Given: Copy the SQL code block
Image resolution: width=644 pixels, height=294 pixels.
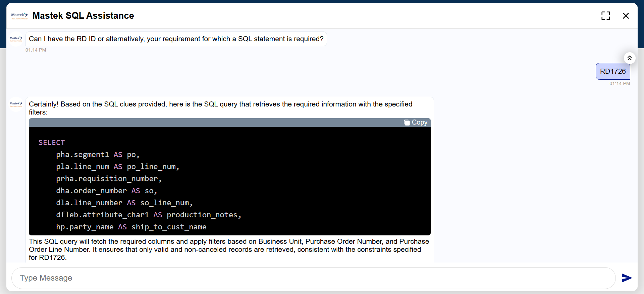Looking at the screenshot, I should [416, 123].
